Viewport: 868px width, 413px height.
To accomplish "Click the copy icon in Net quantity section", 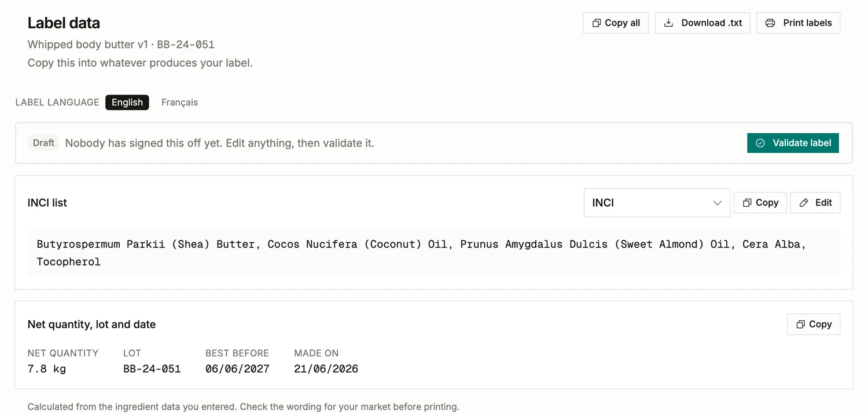I will tap(800, 324).
